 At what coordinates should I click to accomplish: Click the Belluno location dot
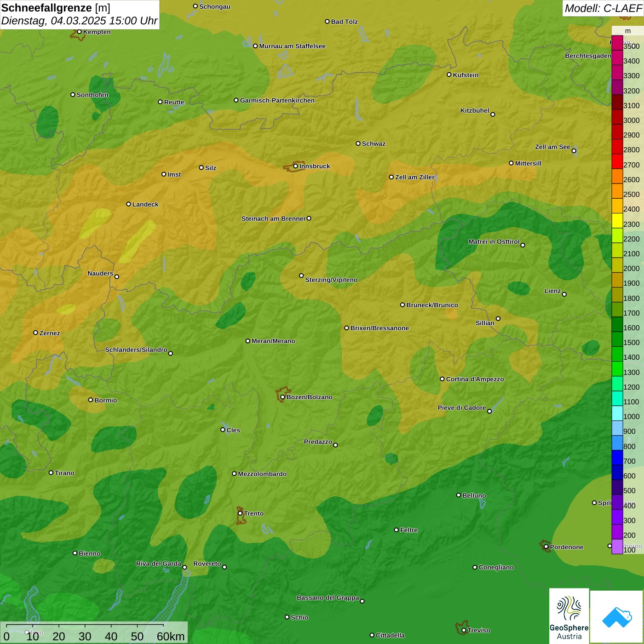tap(459, 495)
